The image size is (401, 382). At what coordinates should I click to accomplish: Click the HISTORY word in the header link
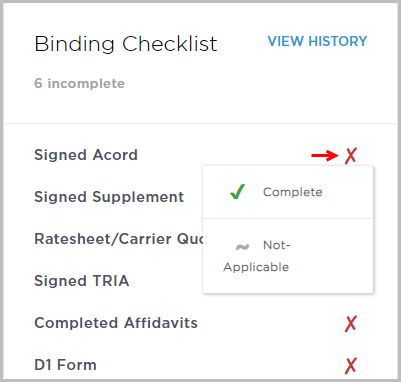coord(337,41)
